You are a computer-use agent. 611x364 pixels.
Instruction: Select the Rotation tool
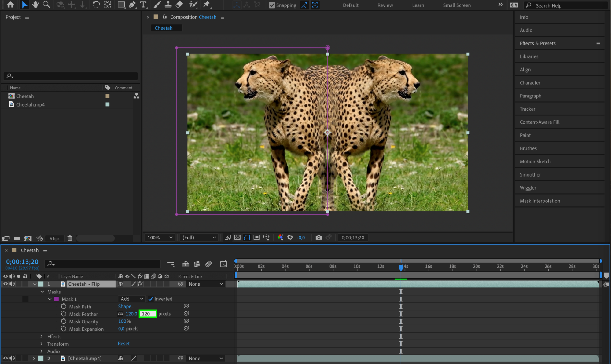(x=96, y=5)
